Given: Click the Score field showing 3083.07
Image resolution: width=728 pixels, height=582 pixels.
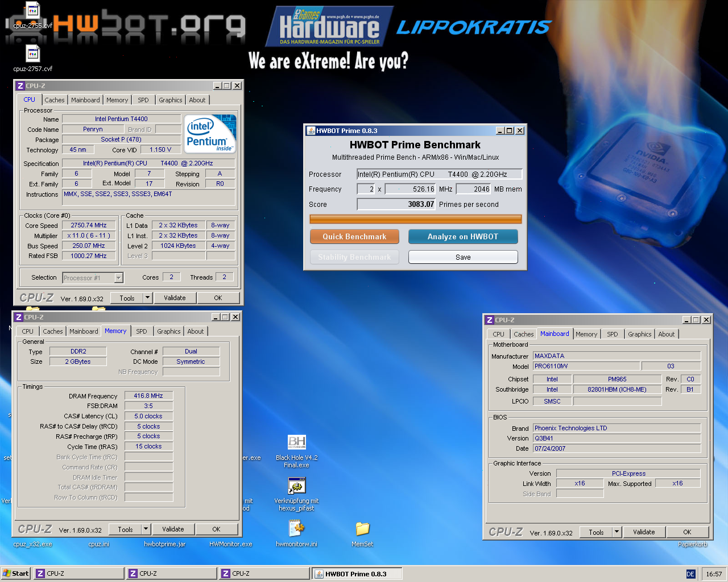Looking at the screenshot, I should coord(396,204).
